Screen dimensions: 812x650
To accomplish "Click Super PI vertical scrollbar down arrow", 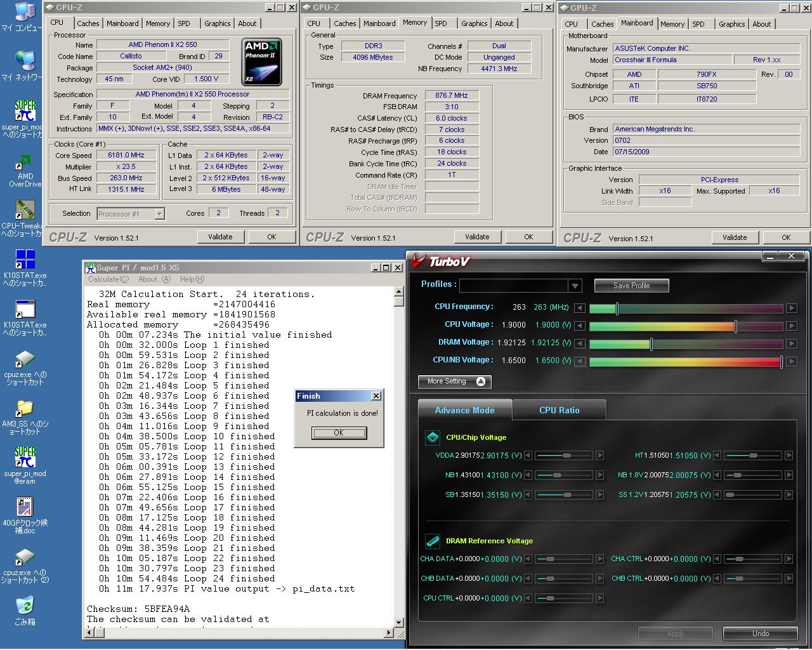I will tap(399, 622).
